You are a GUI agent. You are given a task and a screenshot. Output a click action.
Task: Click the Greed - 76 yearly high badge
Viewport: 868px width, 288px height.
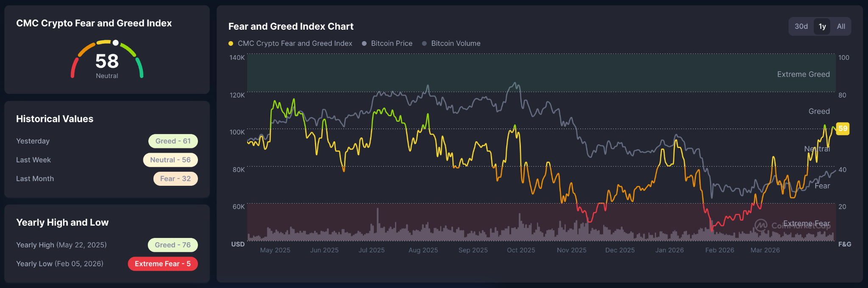coord(172,245)
